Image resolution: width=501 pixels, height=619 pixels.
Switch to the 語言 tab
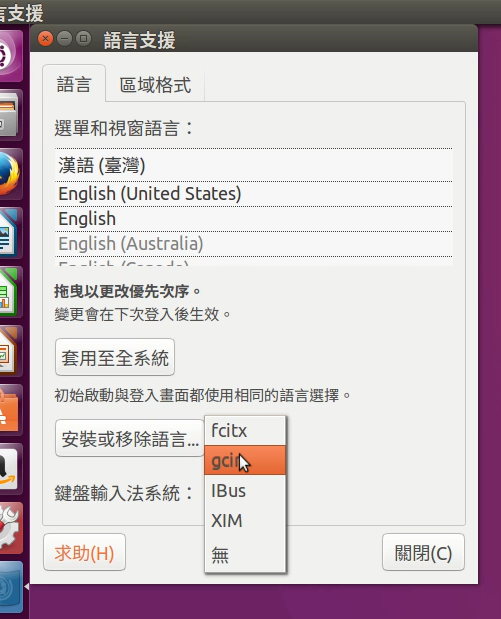pos(74,84)
